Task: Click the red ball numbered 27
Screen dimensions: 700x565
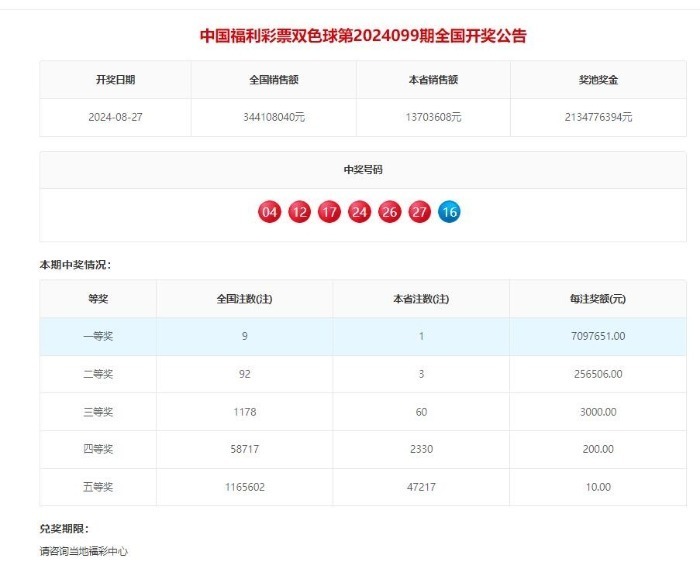Action: [x=419, y=212]
